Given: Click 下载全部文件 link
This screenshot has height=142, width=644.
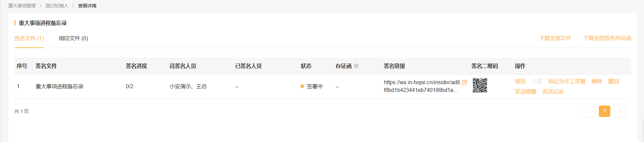Looking at the screenshot, I should (x=555, y=38).
